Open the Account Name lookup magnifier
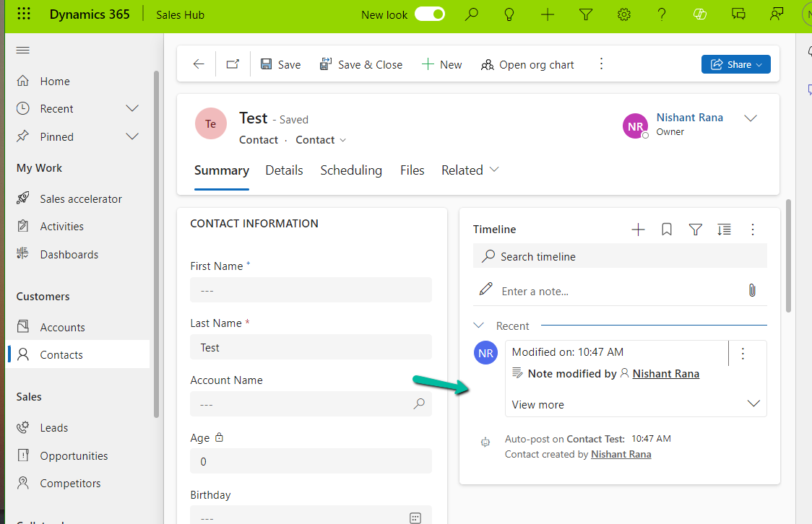Viewport: 812px width, 524px height. [419, 404]
